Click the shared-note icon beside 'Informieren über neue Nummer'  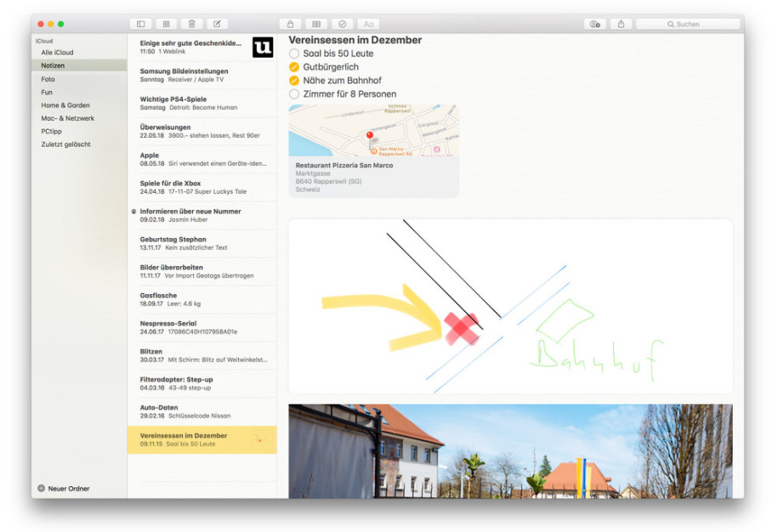pos(133,212)
